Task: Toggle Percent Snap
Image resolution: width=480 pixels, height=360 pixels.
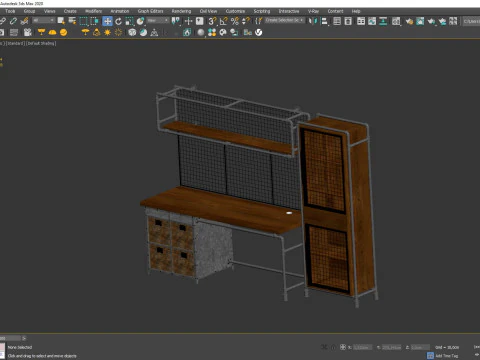Action: 235,21
